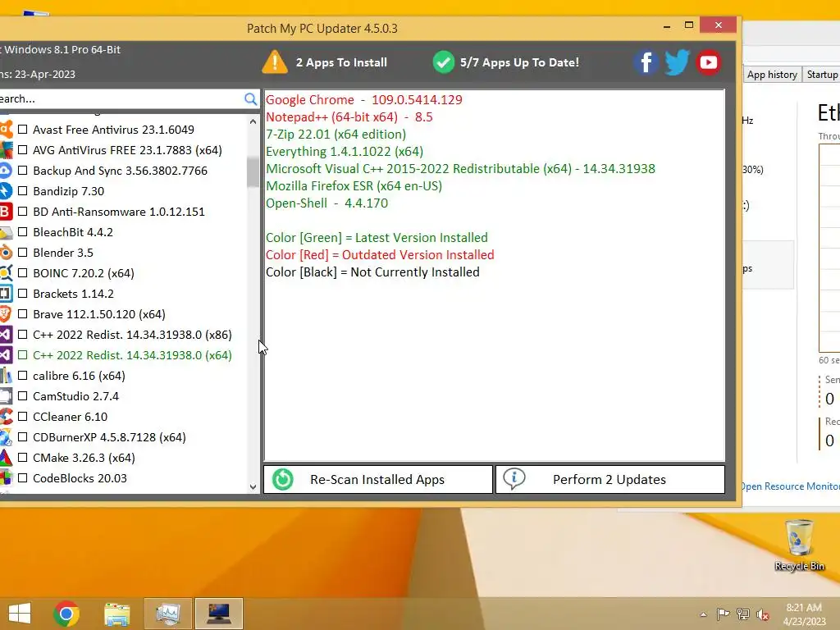Click the BOINC app icon
840x630 pixels.
[6, 273]
